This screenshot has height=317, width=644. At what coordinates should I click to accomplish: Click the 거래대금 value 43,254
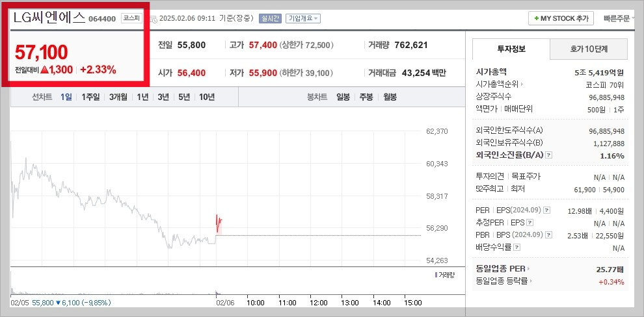(x=415, y=73)
